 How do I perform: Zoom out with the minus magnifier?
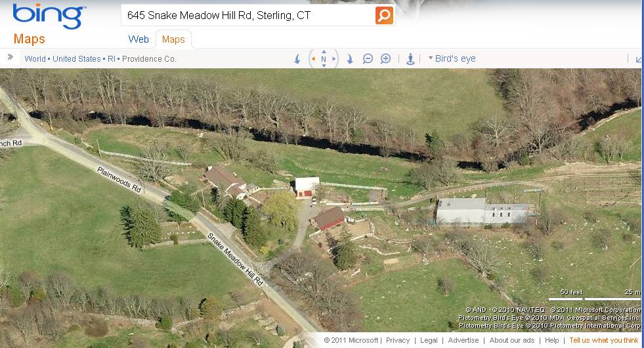[x=368, y=58]
